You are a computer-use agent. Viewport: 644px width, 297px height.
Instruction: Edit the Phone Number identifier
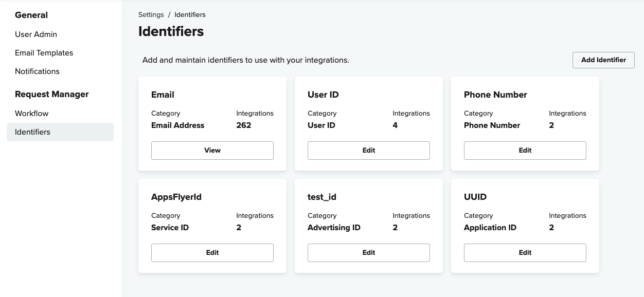525,151
